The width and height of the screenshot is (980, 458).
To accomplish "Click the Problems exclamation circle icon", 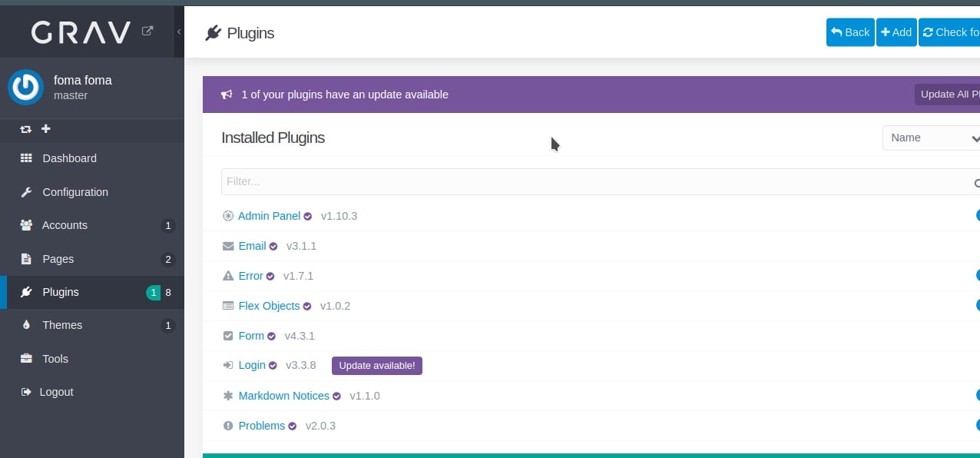I will (228, 426).
